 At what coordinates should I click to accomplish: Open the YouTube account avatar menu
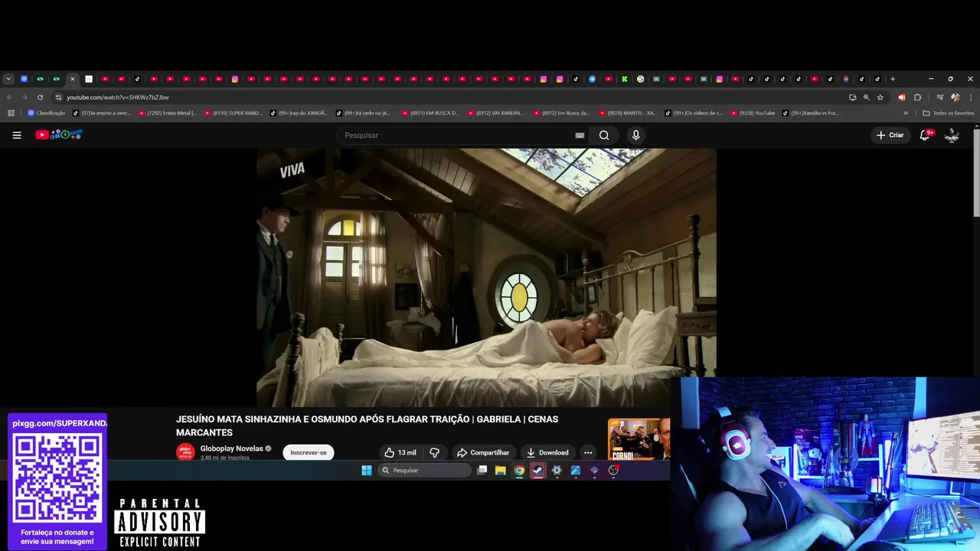[x=952, y=135]
